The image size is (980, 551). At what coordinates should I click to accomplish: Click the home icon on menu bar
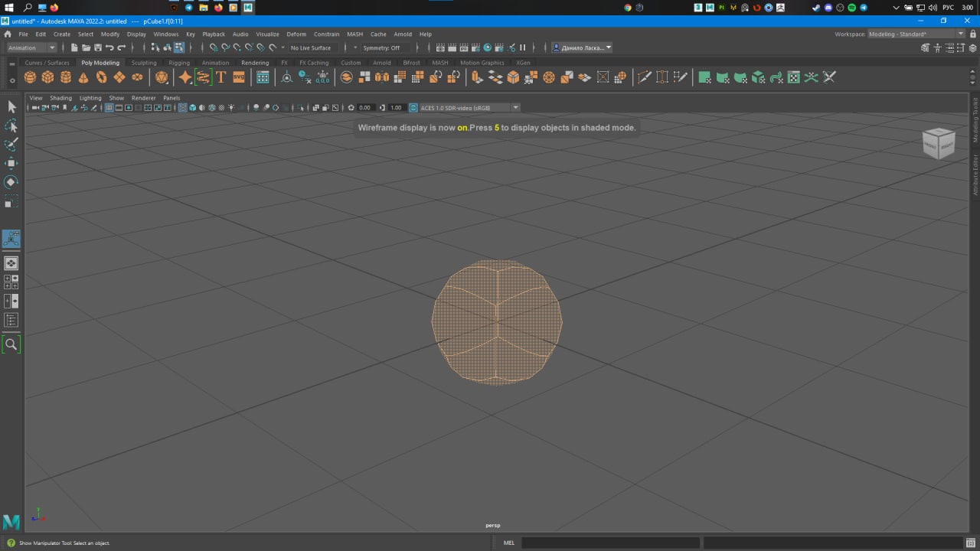(8, 34)
